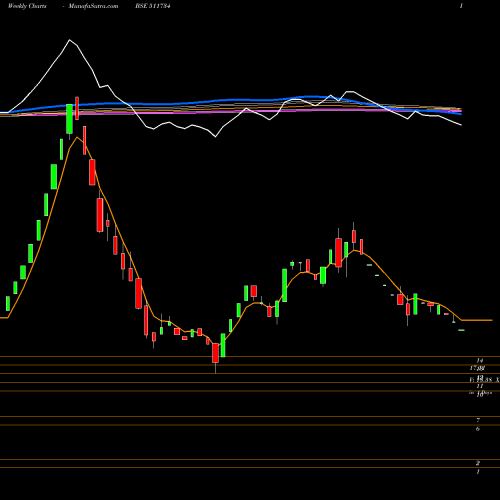Screen dimensions: 500x500
Task: Click the price axis label '1'
Action: (x=478, y=472)
